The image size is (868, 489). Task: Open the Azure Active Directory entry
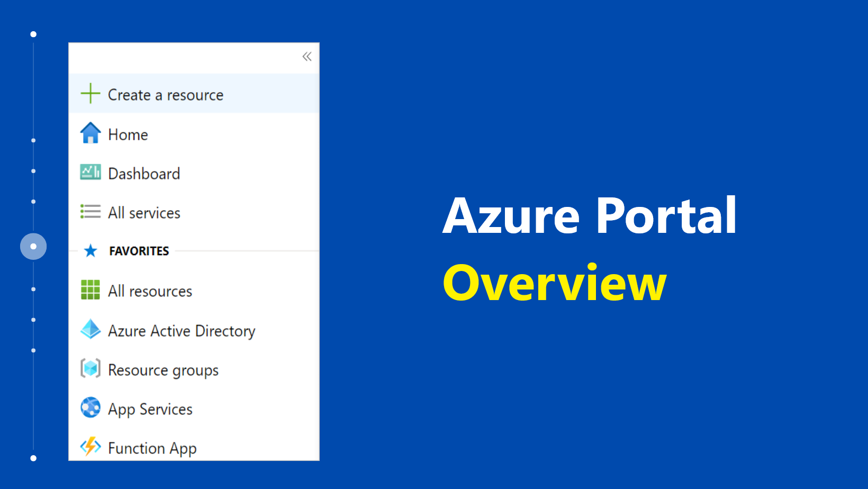click(x=182, y=331)
